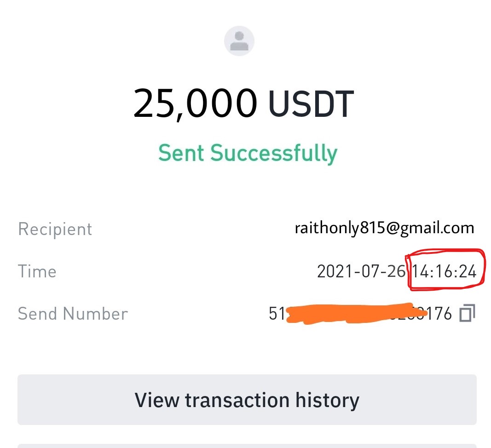
Task: Tap the partially visible button below transaction history
Action: pyautogui.click(x=247, y=446)
